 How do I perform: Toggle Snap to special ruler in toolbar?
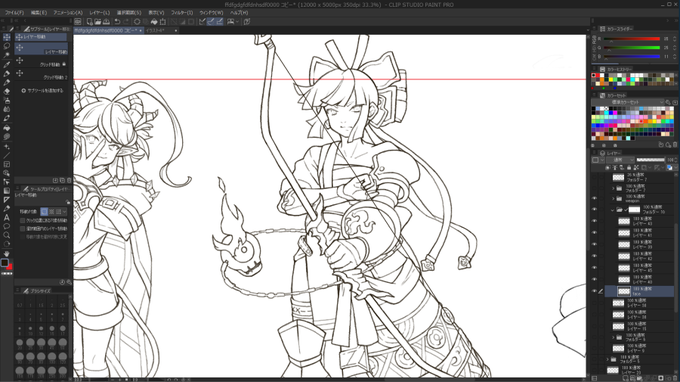click(x=211, y=21)
